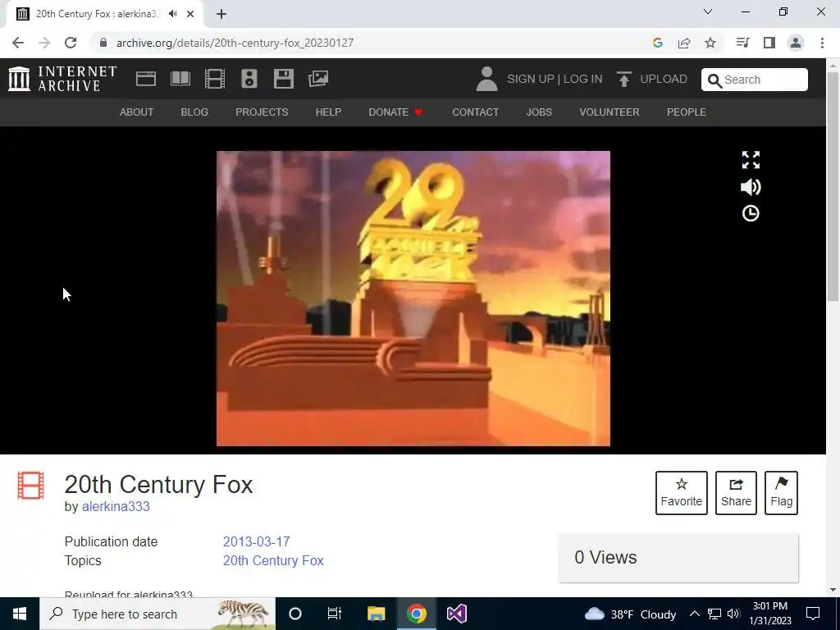The image size is (840, 630).
Task: Click the share page icon in address bar
Action: (x=684, y=43)
